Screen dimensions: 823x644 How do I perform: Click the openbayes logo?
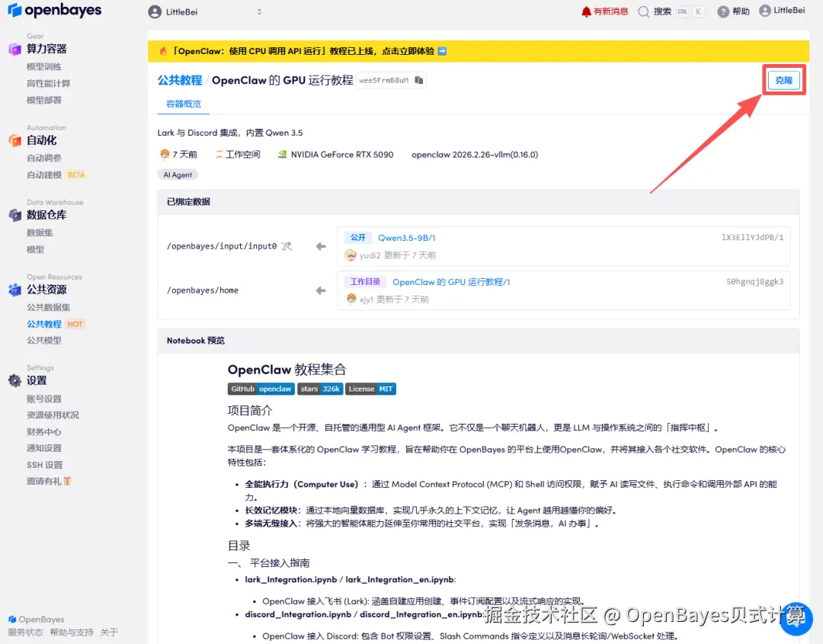(x=55, y=11)
